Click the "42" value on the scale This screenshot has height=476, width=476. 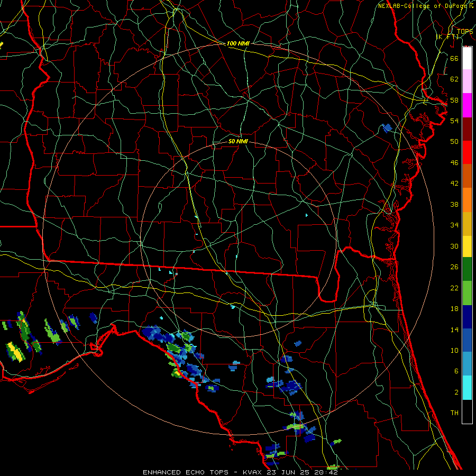coord(454,184)
